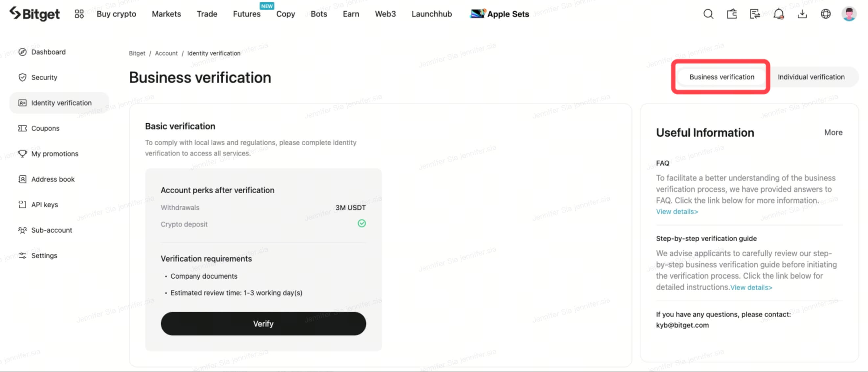The image size is (868, 372).
Task: Click the User profile avatar icon
Action: pos(848,13)
